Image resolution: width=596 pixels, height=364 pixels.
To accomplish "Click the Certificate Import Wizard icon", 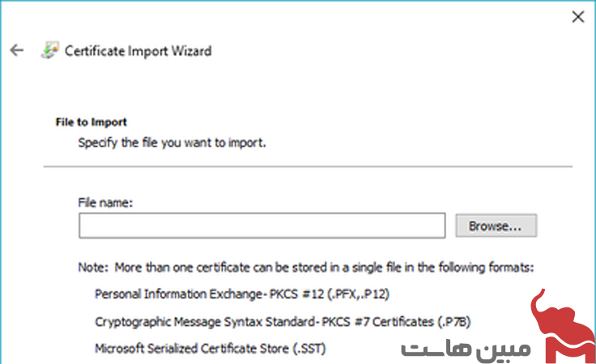I will (49, 50).
